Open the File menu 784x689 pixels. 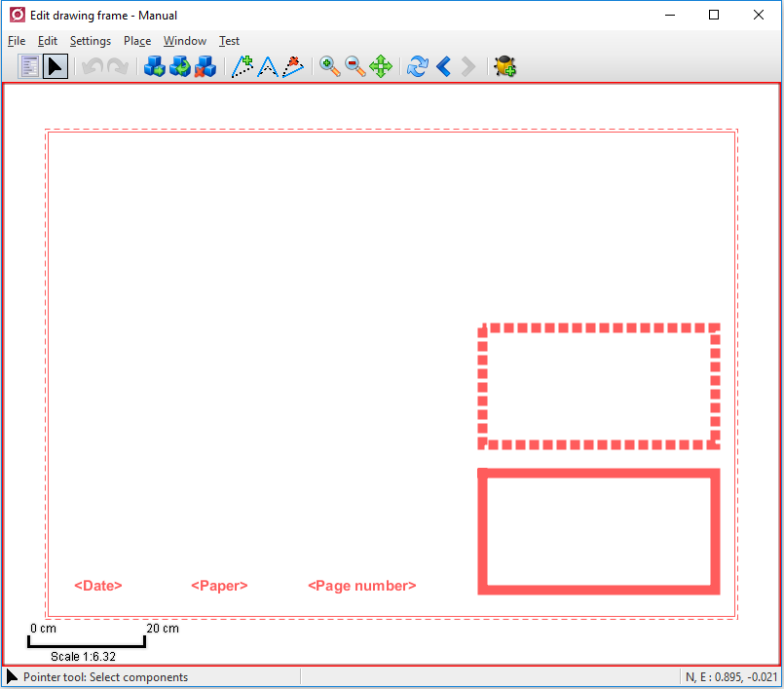17,41
